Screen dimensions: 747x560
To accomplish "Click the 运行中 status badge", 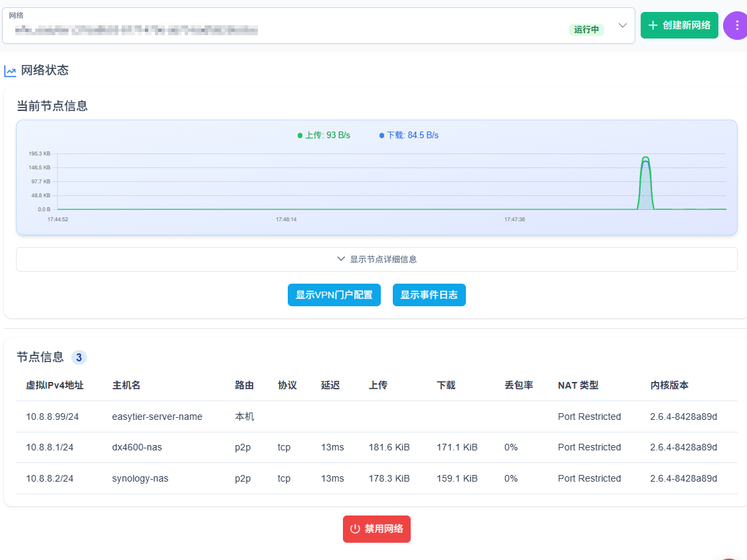I will [586, 29].
